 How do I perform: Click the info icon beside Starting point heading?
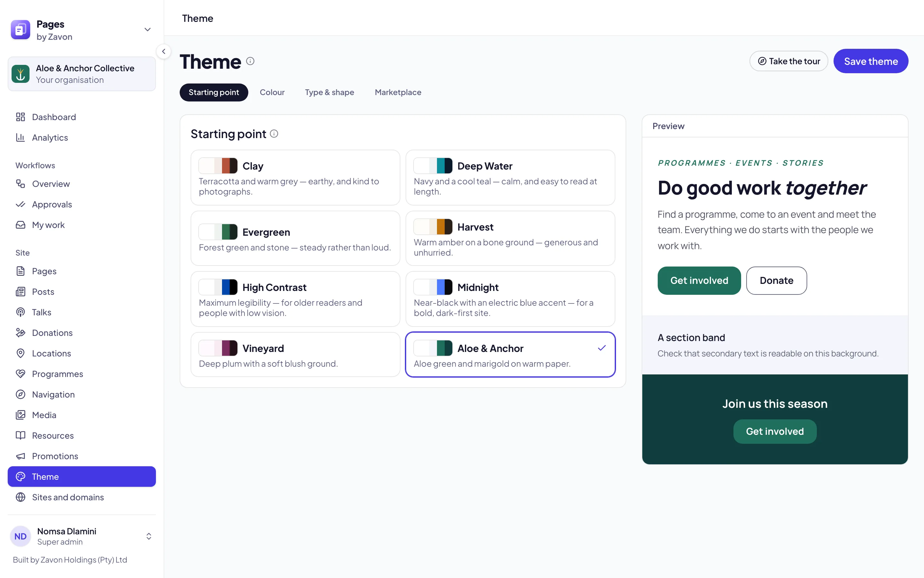274,134
